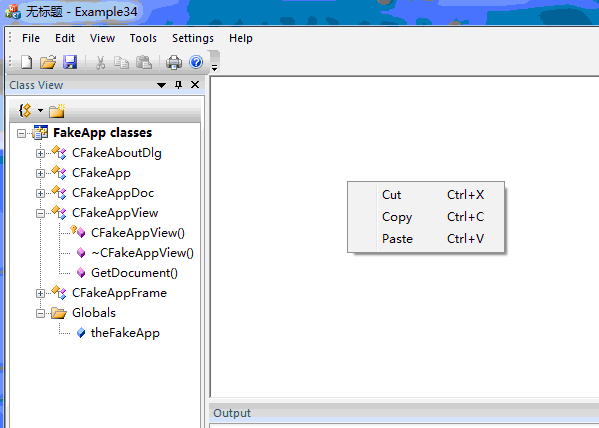Click the Print toolbar icon
The width and height of the screenshot is (599, 428).
click(x=174, y=62)
